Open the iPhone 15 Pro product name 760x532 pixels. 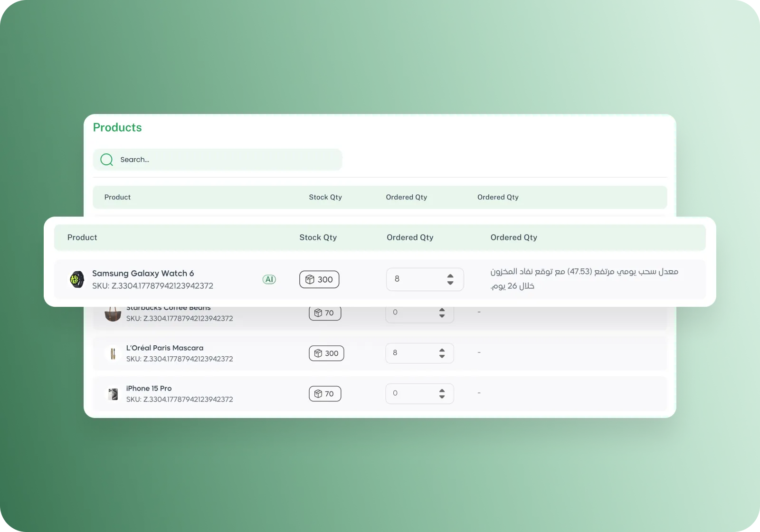coord(149,388)
